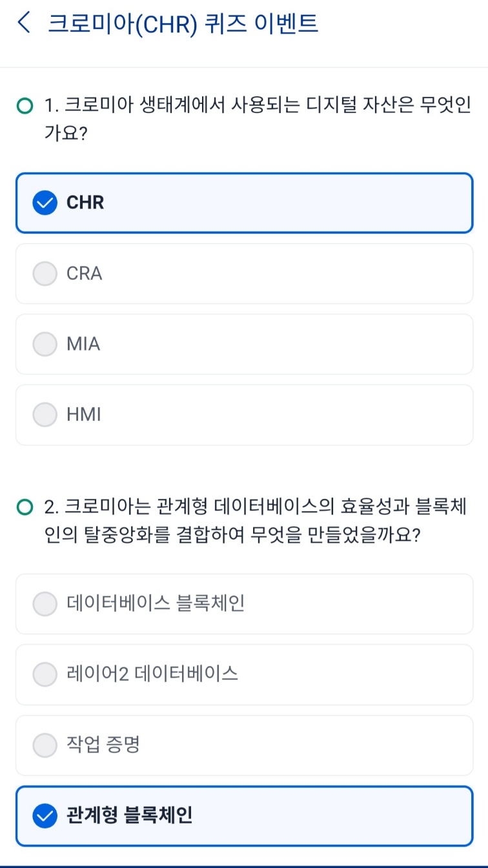Screen dimensions: 488x868
Task: Click the empty circle next to CRA
Action: point(45,274)
